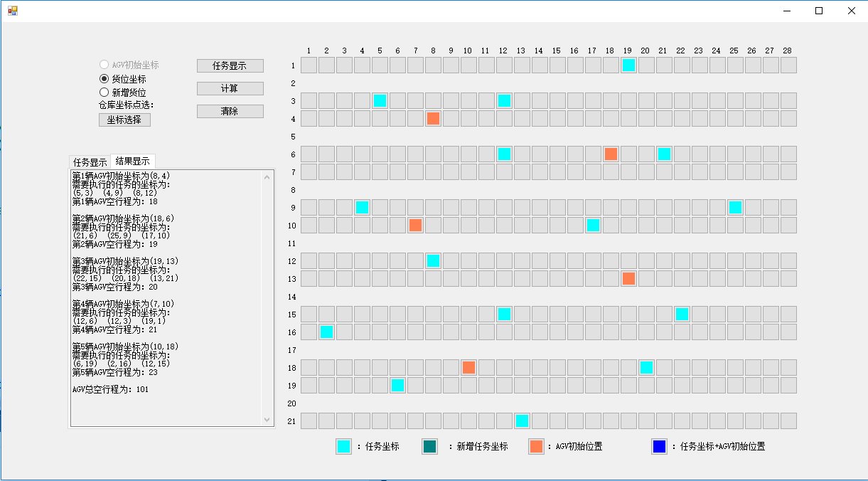Click the application icon in the title bar
This screenshot has height=481, width=868.
pos(12,11)
